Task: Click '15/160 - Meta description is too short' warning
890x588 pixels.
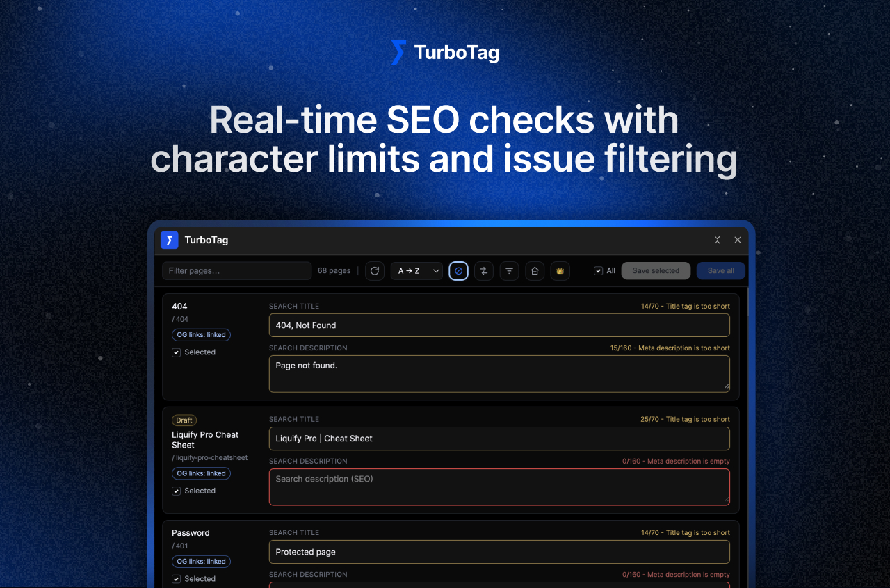Action: click(670, 348)
